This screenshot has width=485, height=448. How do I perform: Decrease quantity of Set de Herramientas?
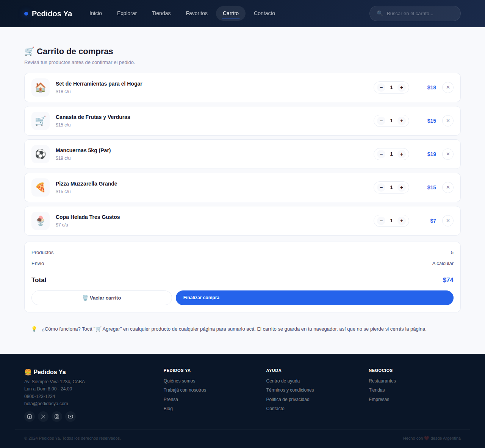(x=381, y=87)
